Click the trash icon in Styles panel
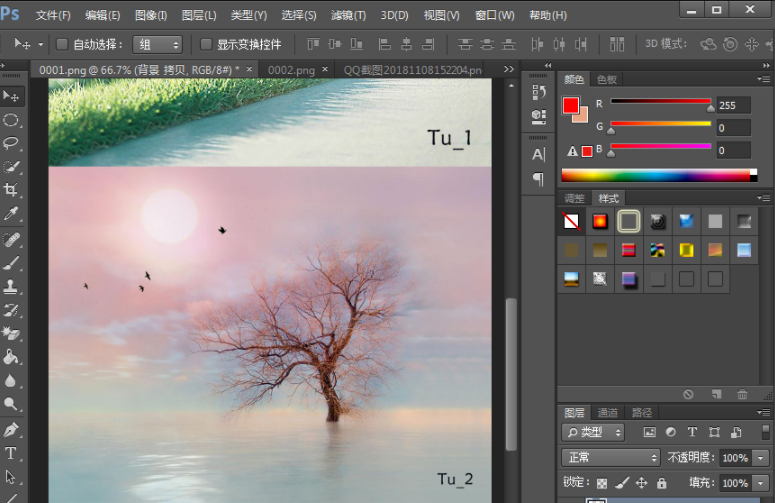This screenshot has width=775, height=503. tap(742, 394)
